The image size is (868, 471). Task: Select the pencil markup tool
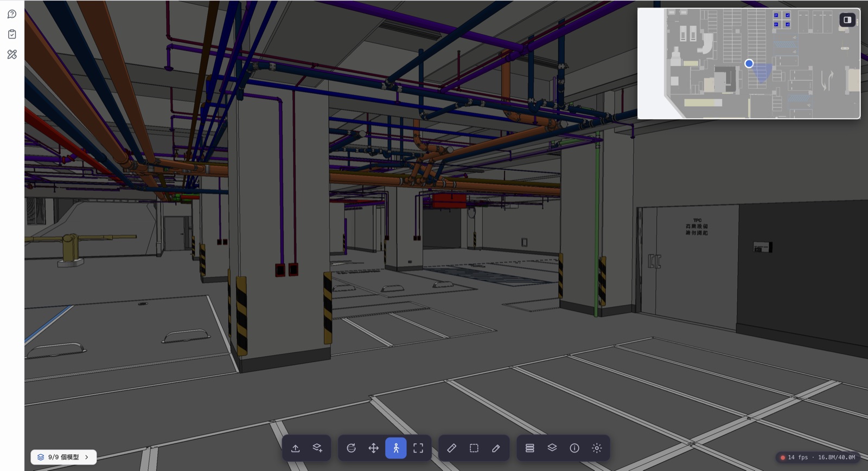(496, 448)
